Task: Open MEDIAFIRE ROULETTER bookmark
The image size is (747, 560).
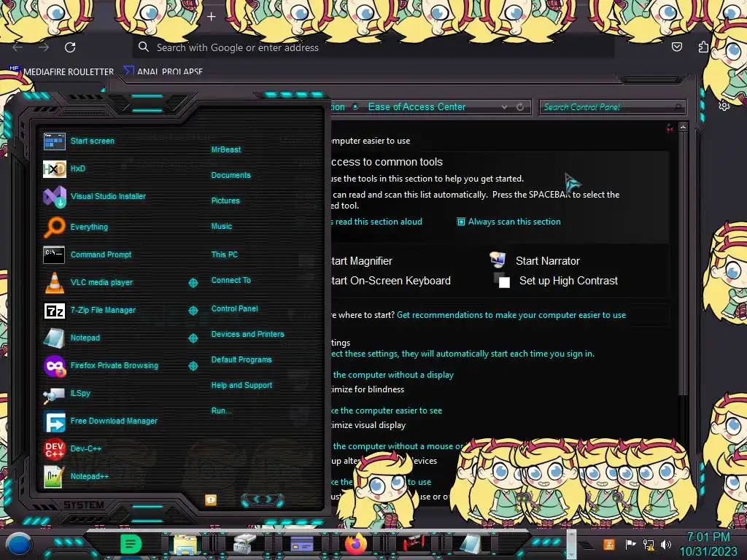Action: tap(62, 71)
